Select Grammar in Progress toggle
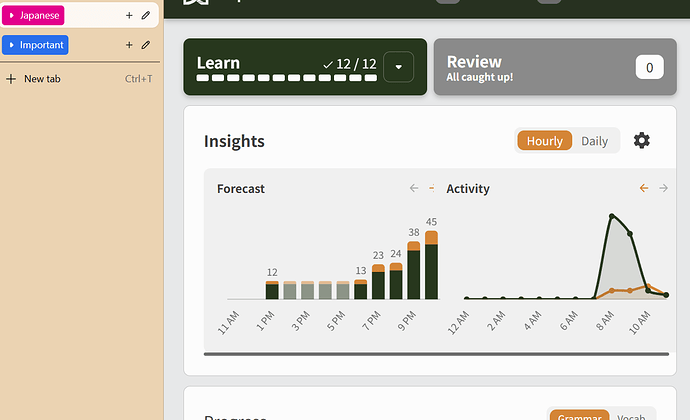The image size is (690, 420). (x=580, y=416)
